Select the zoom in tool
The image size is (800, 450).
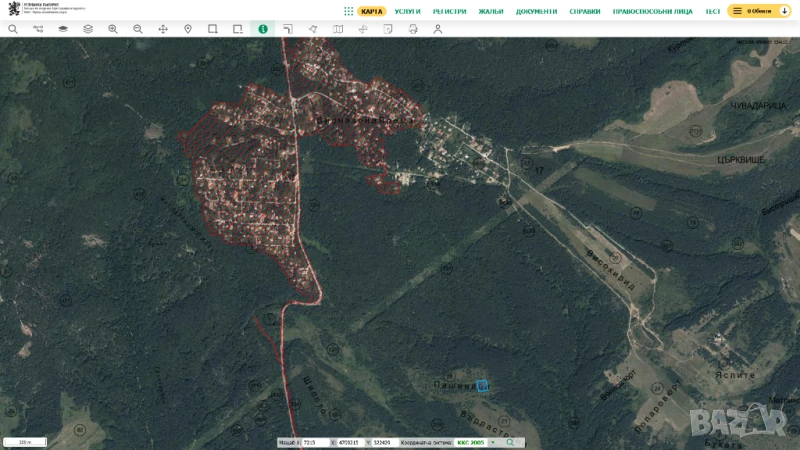tap(113, 29)
